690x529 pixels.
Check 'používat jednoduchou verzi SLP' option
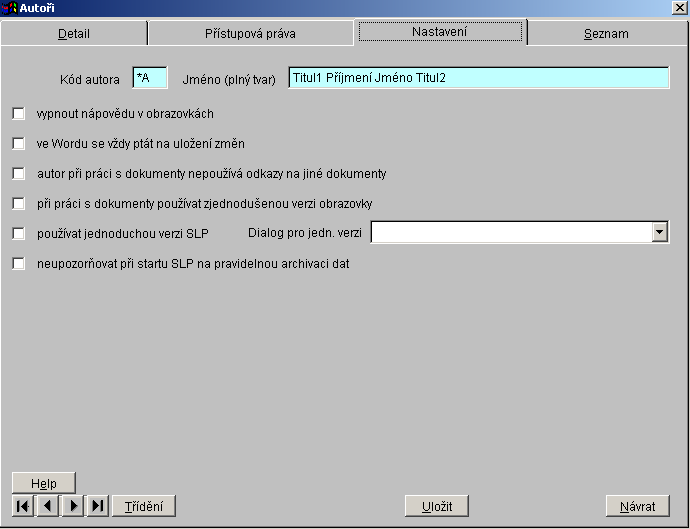pos(19,234)
